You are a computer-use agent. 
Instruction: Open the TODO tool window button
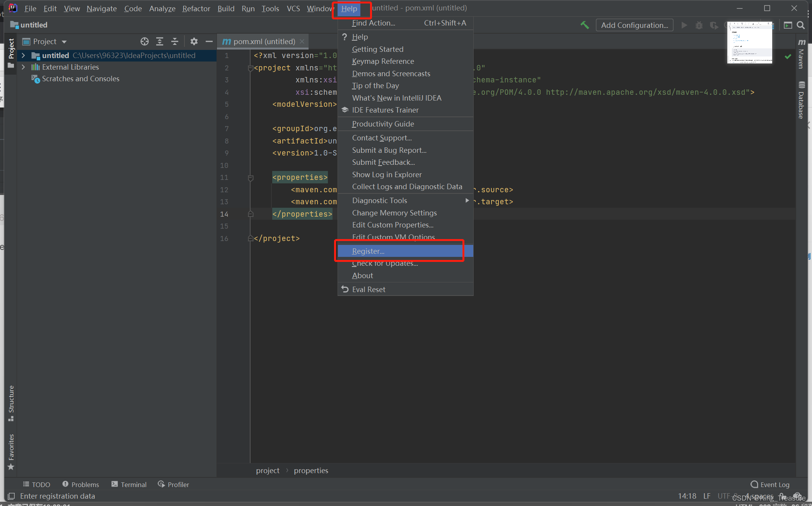37,484
